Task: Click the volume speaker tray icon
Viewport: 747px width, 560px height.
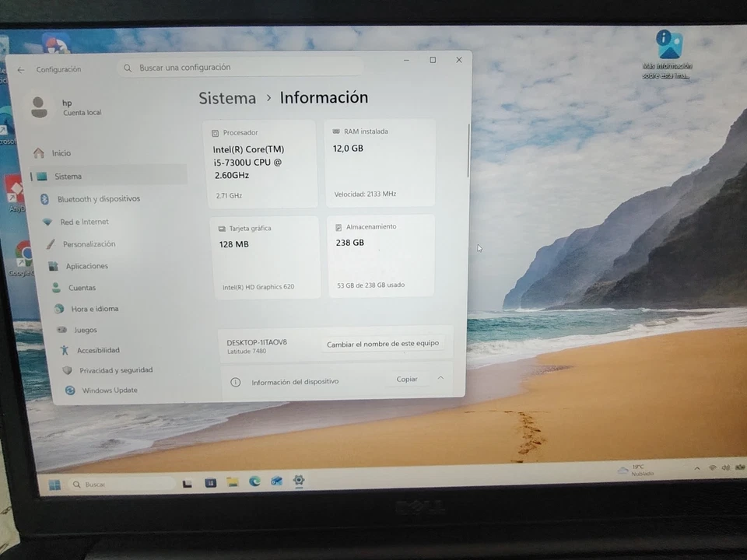Action: [x=725, y=467]
